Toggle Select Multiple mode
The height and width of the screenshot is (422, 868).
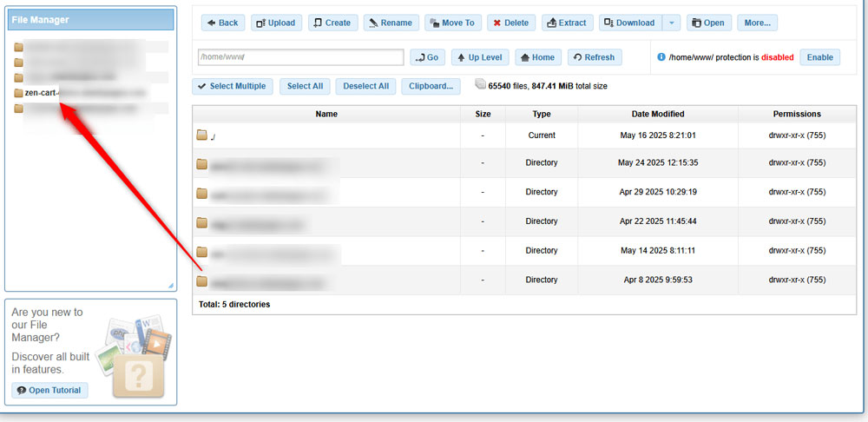(233, 86)
